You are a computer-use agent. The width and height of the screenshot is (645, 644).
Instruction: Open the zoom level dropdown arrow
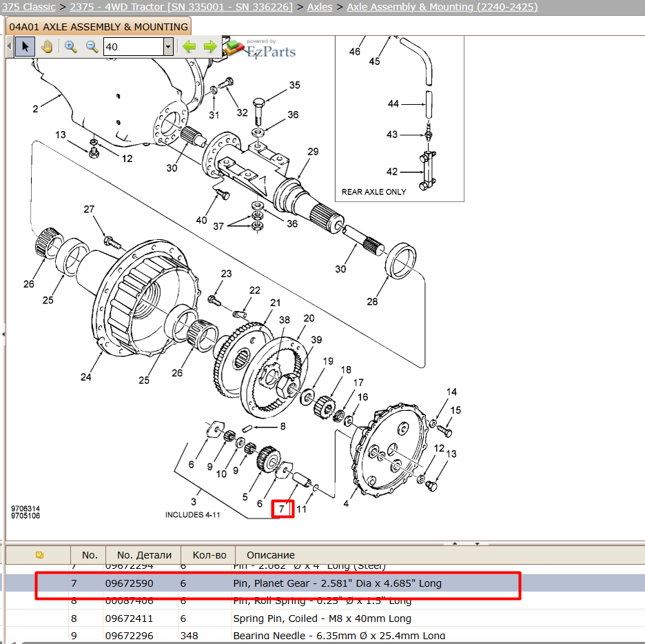(x=168, y=46)
